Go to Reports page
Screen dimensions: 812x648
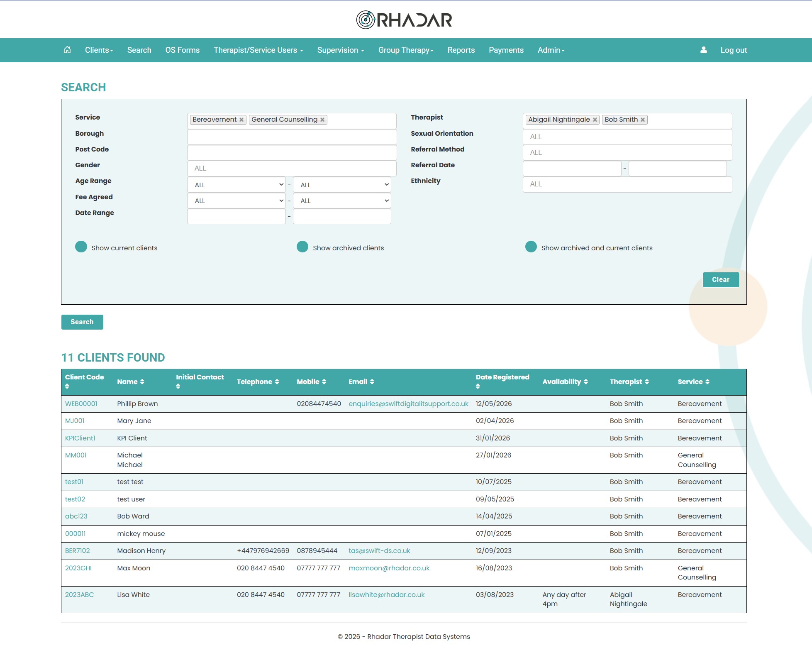461,50
